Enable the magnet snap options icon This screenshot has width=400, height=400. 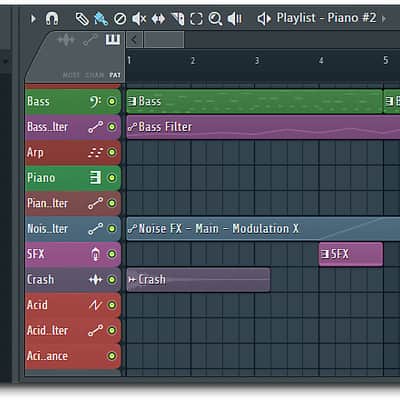coord(52,19)
